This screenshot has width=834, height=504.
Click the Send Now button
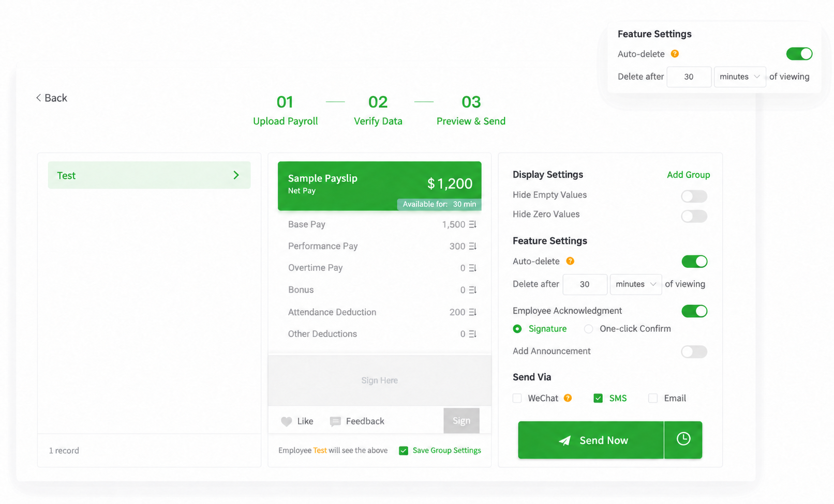point(591,440)
